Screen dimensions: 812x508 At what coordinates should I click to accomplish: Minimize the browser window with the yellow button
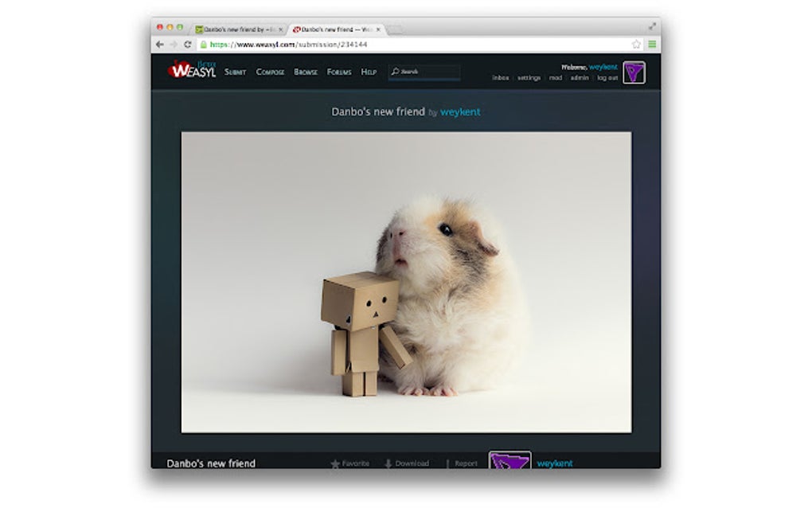(170, 27)
